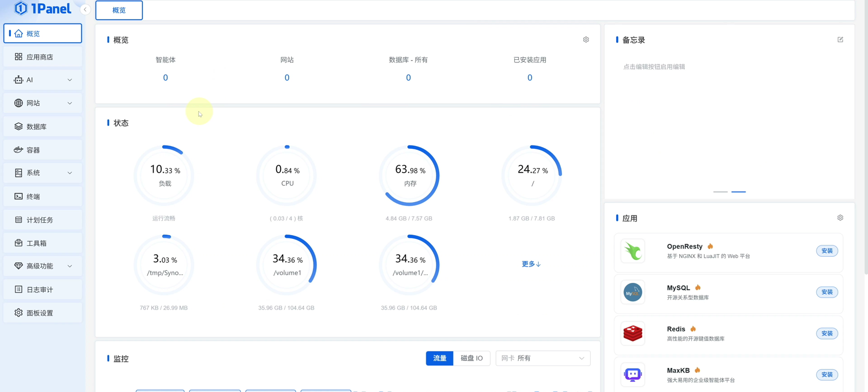The width and height of the screenshot is (868, 392).
Task: Click the 终端 terminal icon in sidebar
Action: [18, 197]
